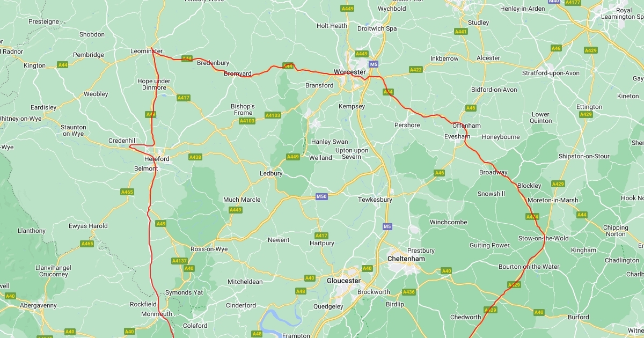Viewport: 644px width, 338px height.
Task: Click the M50 motorway shield
Action: coord(321,196)
